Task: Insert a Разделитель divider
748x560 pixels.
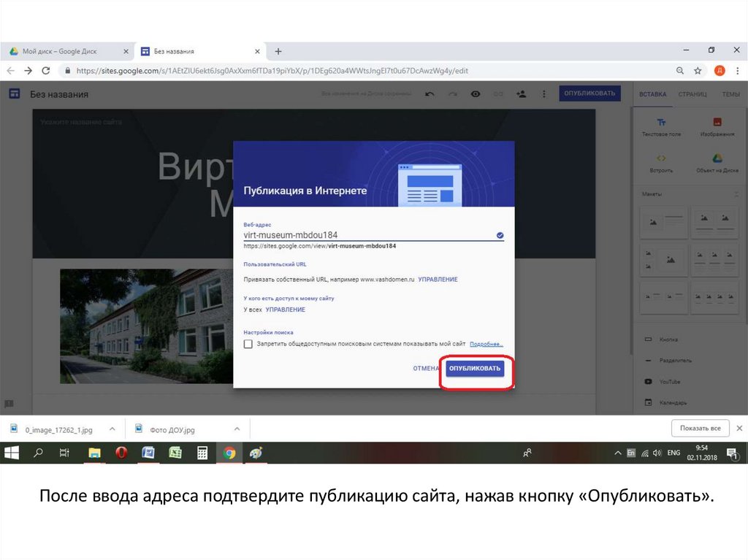Action: click(668, 361)
